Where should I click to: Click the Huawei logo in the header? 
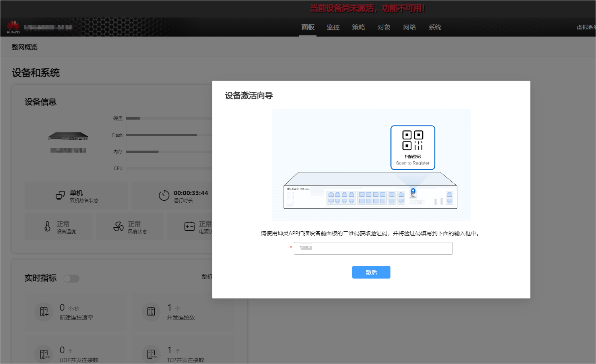pos(13,27)
